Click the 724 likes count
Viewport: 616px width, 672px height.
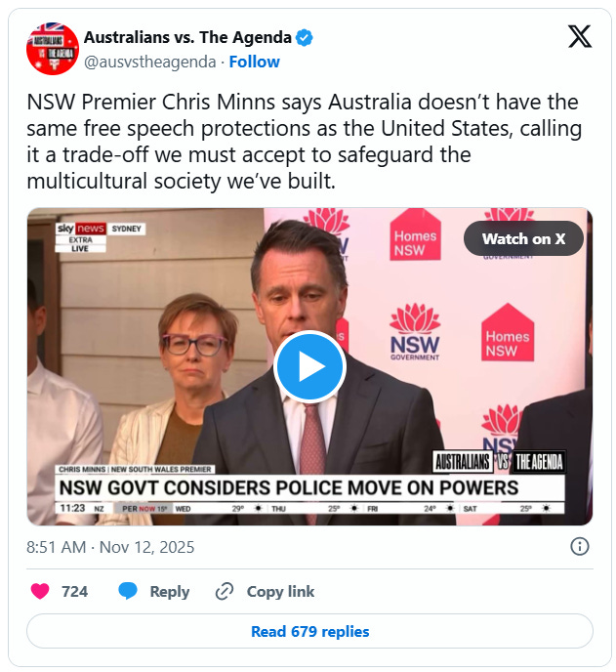[x=74, y=592]
